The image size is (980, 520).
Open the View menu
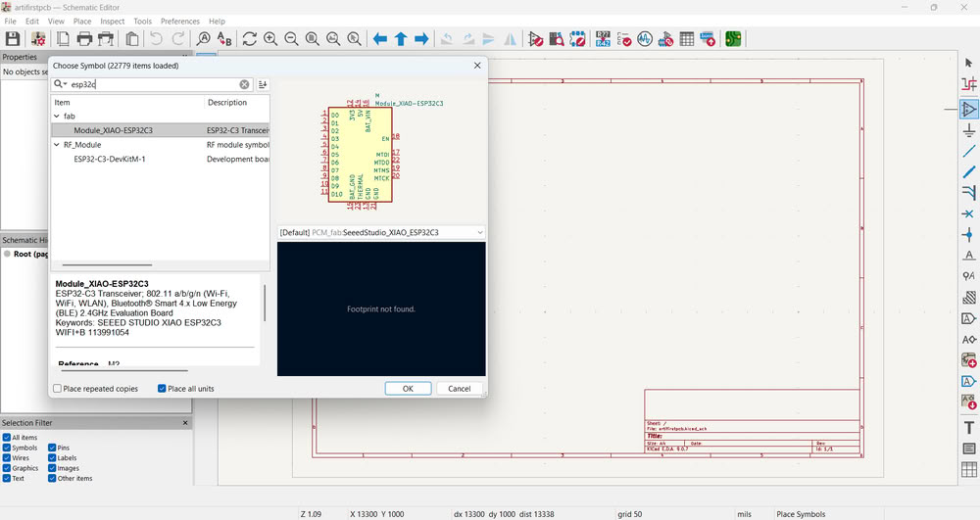[x=56, y=22]
